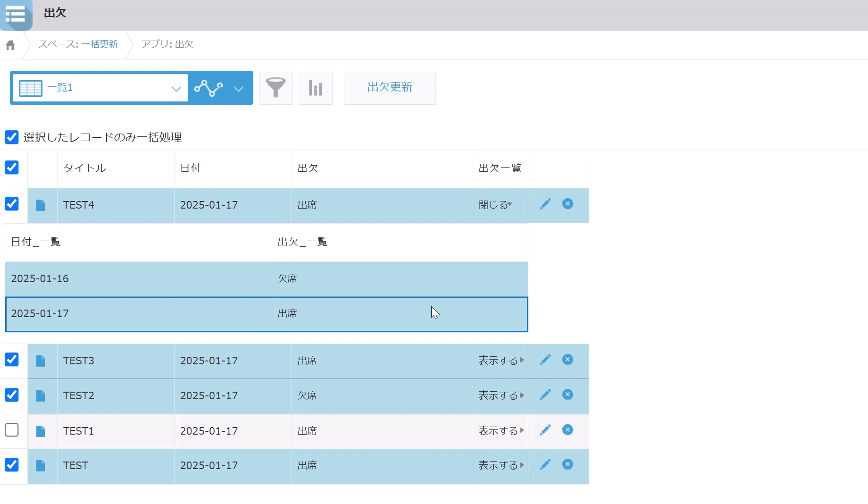Viewport: 868px width, 504px height.
Task: Select the 2025-01-16 subtable row date
Action: 40,279
